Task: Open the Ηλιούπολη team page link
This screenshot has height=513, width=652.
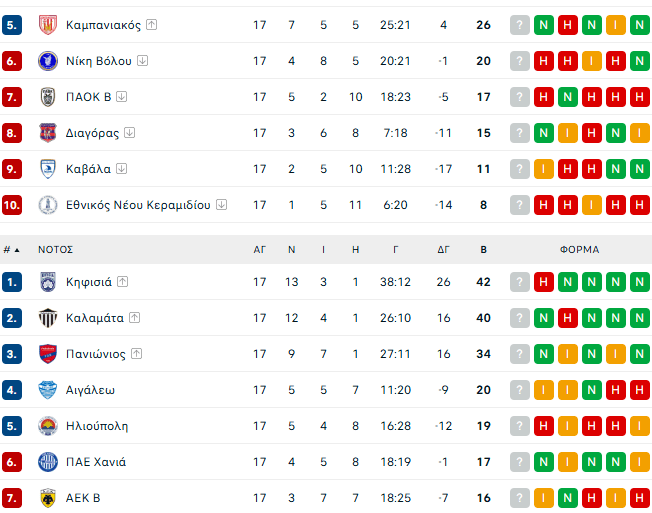Action: tap(97, 426)
